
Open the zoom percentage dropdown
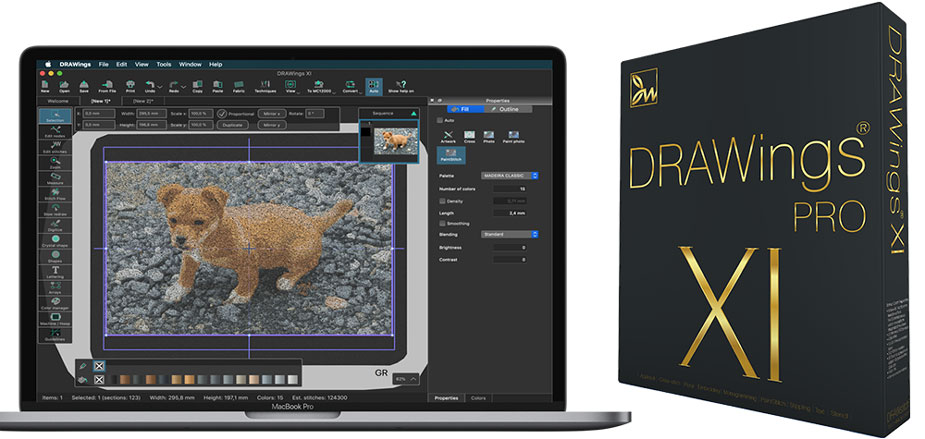point(406,379)
